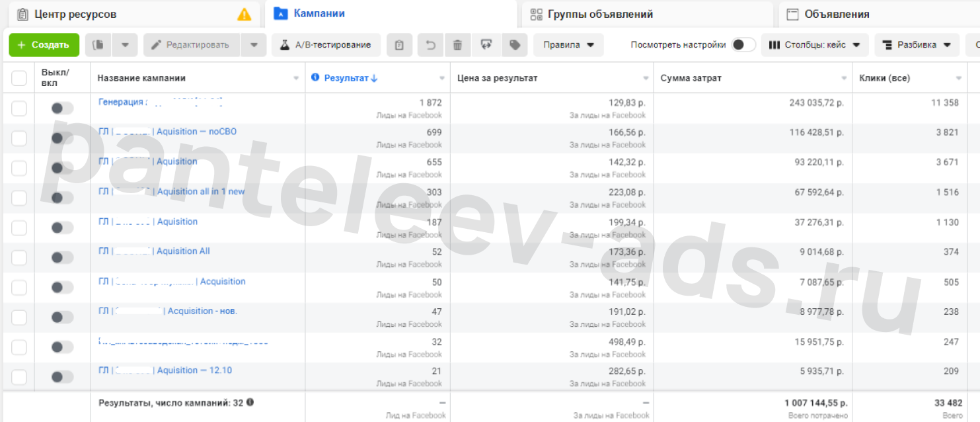Screen dimensions: 980x422
Task: Toggle on/off switch for Acquisition - нов. campaign
Action: coord(62,317)
